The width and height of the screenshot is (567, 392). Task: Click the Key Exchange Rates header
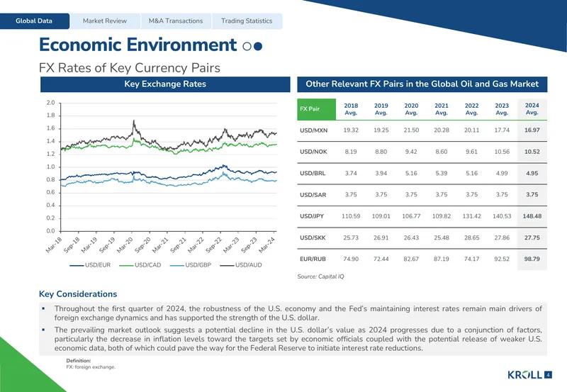click(x=165, y=84)
